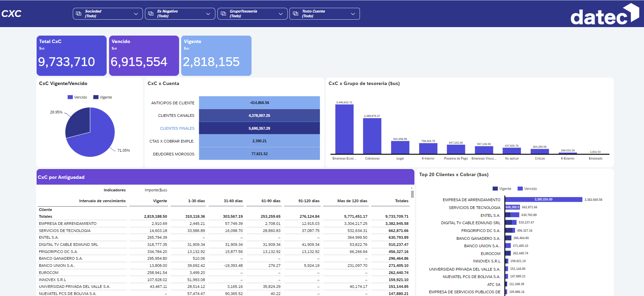Click the CxC por Antiguedad header
The image size is (644, 296).
pyautogui.click(x=226, y=177)
